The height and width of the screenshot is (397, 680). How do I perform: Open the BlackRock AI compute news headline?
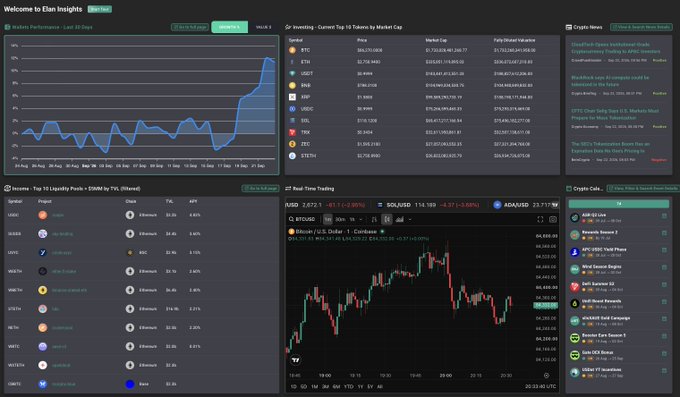[610, 81]
